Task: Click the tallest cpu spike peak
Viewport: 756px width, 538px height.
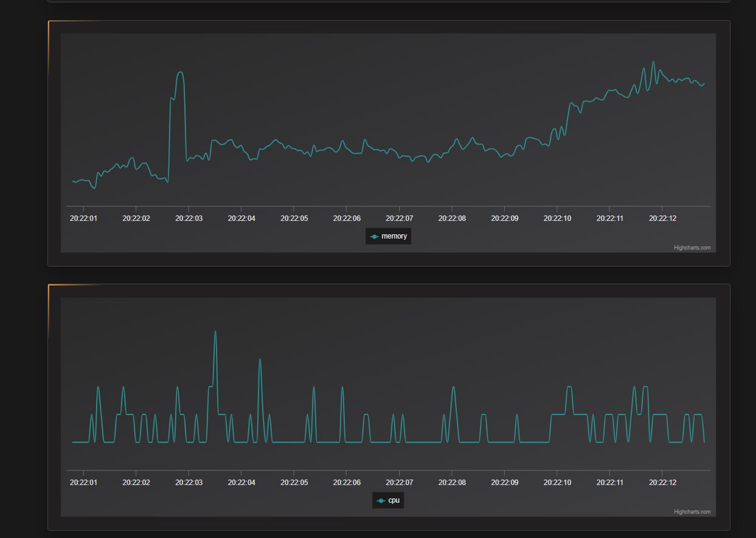Action: [x=215, y=332]
